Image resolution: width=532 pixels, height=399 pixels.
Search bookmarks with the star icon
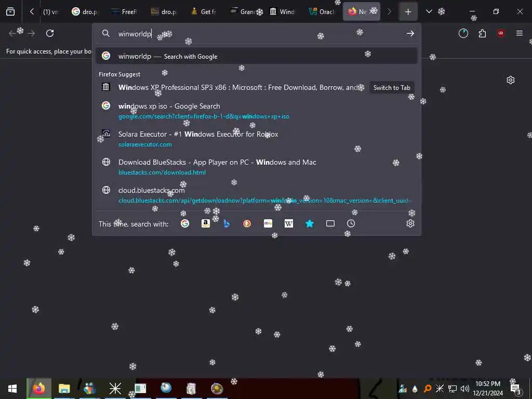[x=310, y=223]
